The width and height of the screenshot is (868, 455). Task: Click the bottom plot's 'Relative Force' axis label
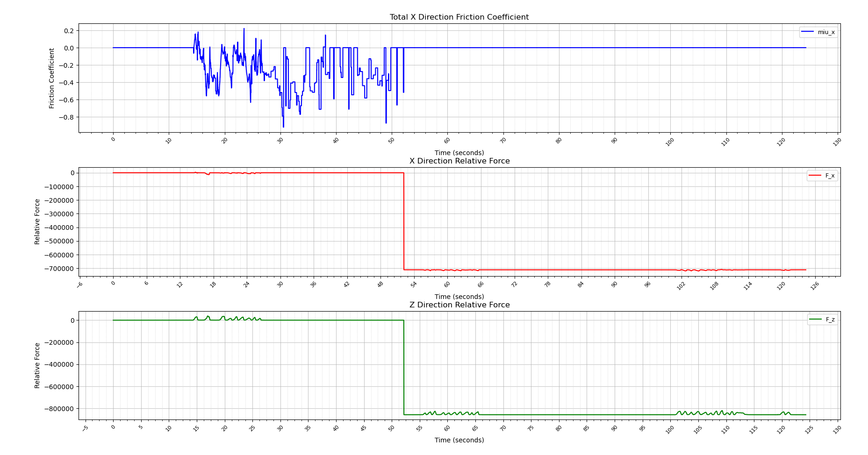point(37,365)
